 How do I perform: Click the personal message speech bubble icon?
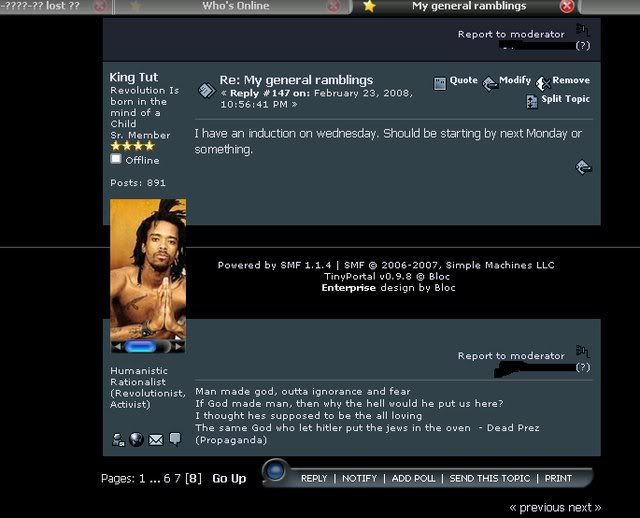point(175,439)
